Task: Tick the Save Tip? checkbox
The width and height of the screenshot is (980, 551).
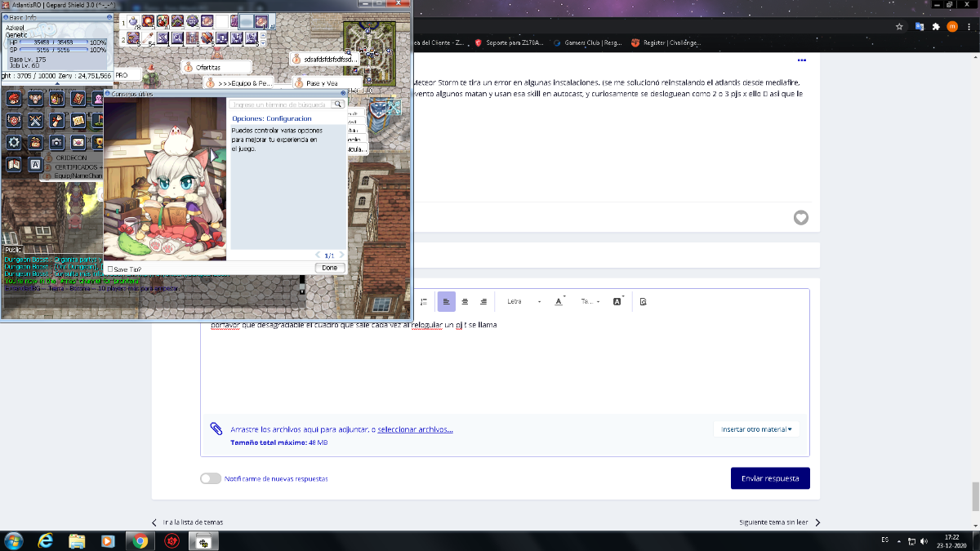Action: point(110,269)
